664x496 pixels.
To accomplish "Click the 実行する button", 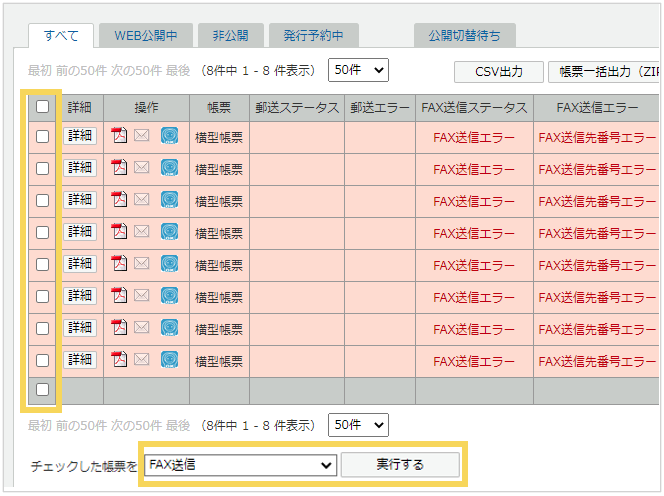I will [400, 465].
